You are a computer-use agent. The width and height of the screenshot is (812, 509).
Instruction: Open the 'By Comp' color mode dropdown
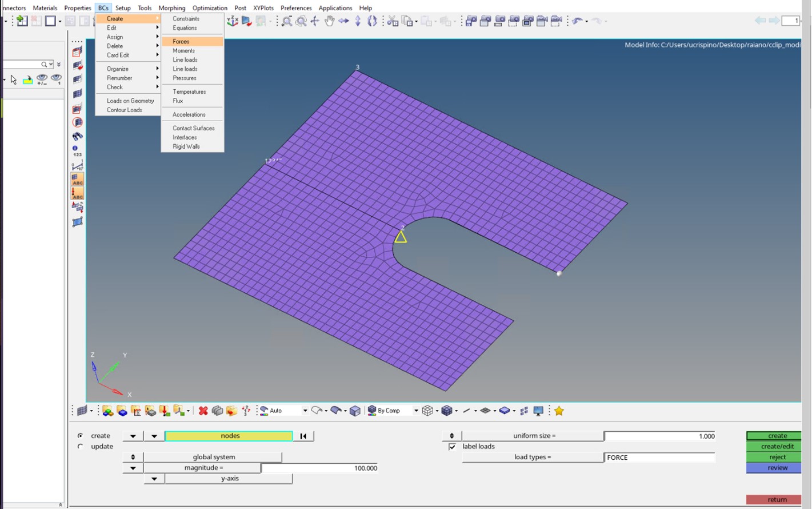tap(415, 411)
